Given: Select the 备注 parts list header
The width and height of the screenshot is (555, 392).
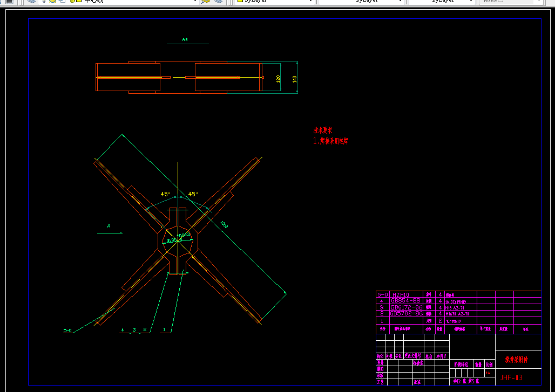Looking at the screenshot, I should click(x=526, y=329).
